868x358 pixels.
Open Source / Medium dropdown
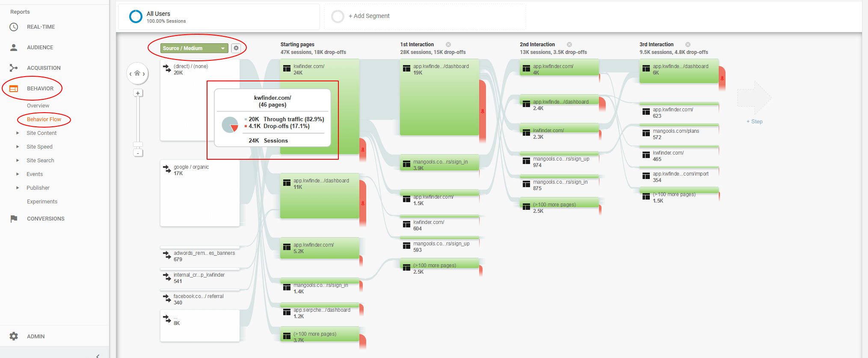click(195, 48)
